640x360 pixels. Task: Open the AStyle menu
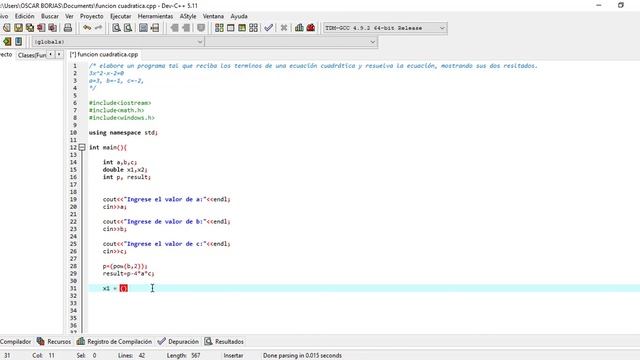(x=188, y=16)
